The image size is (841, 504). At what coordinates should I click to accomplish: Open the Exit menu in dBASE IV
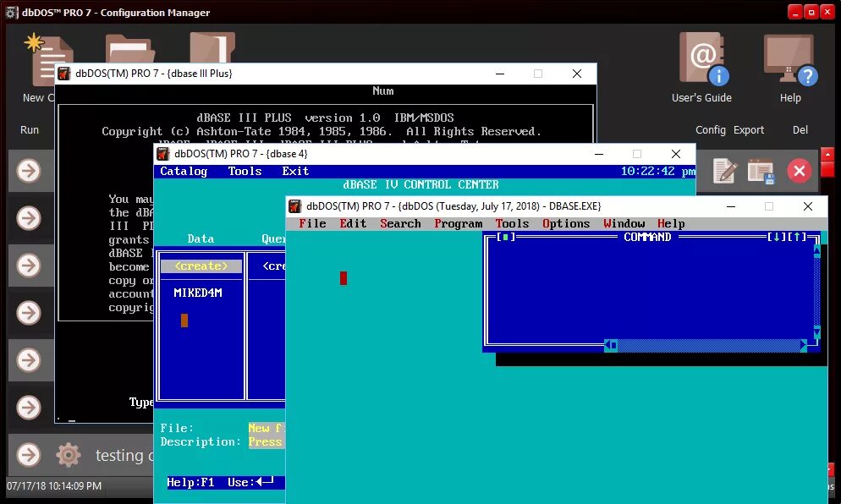295,171
